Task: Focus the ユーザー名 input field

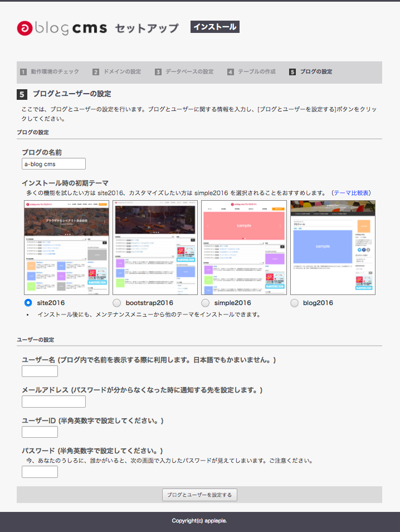Action: pos(40,371)
